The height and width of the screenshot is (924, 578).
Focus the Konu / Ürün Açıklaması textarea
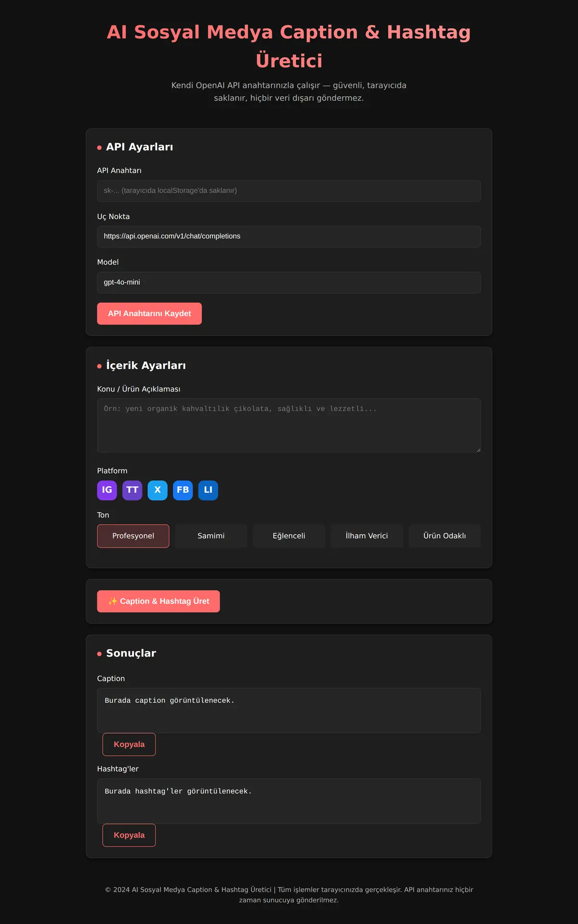[289, 425]
